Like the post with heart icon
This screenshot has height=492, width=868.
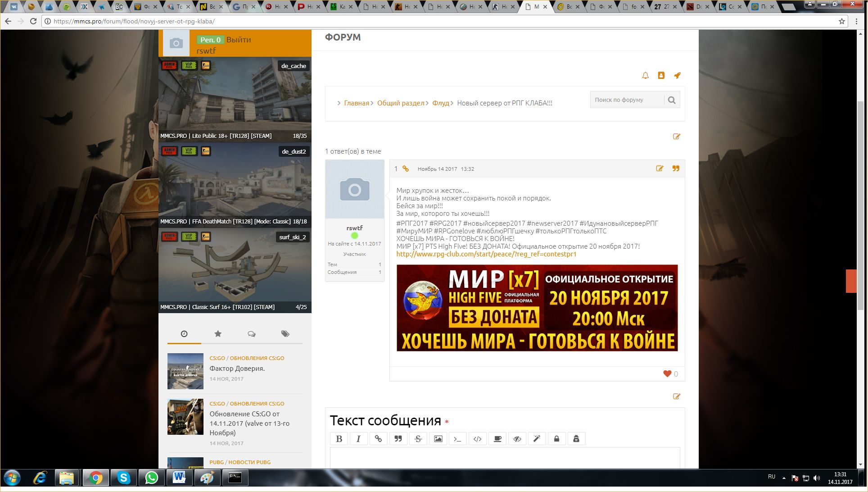(667, 374)
